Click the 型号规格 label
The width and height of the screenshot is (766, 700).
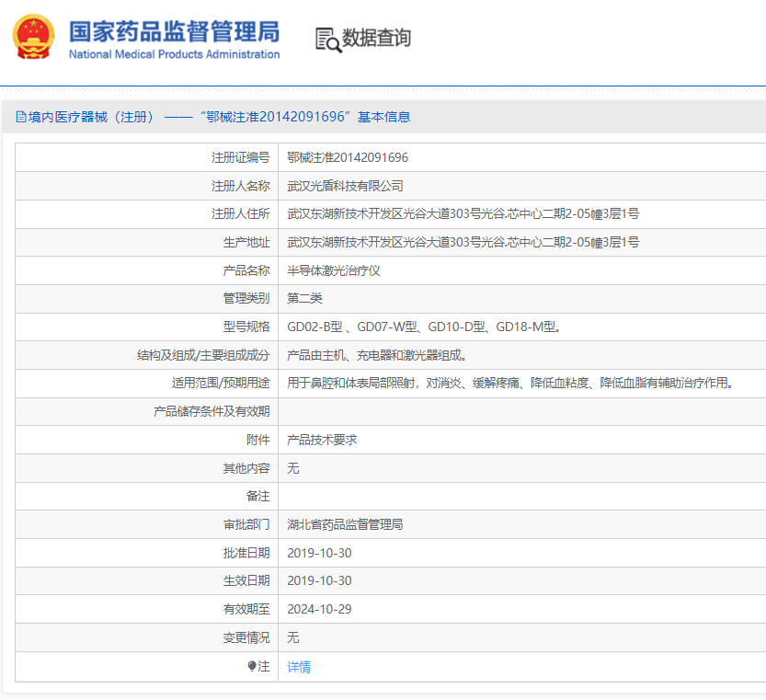(x=246, y=327)
